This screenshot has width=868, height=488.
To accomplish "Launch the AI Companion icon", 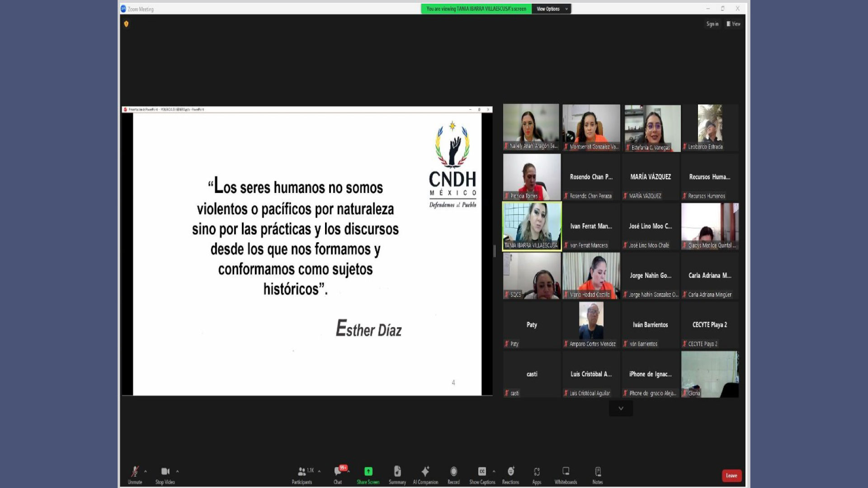I will 425,472.
